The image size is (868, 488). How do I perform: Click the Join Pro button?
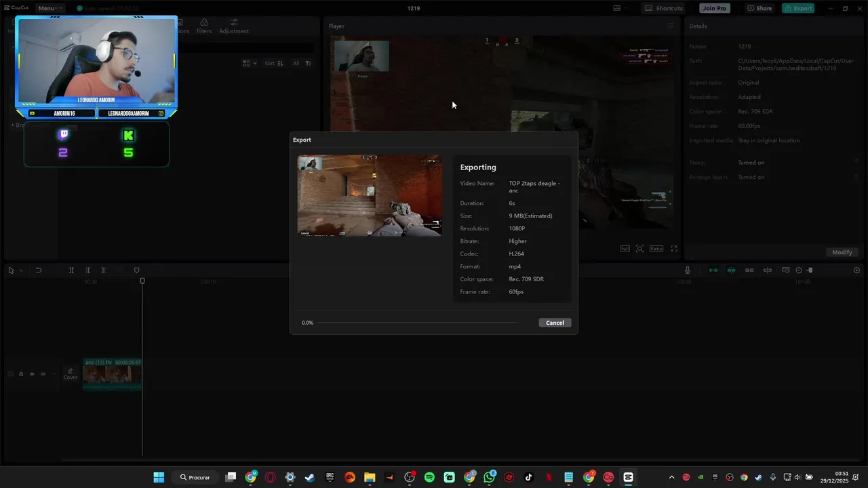tap(715, 8)
